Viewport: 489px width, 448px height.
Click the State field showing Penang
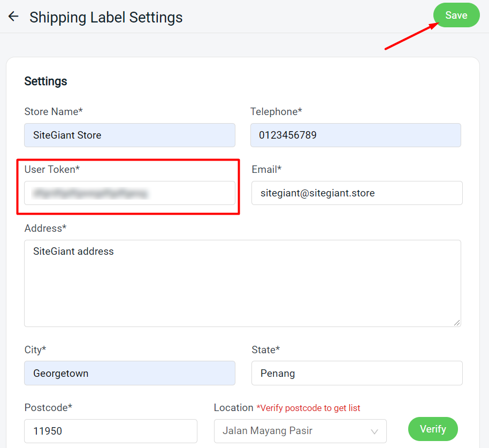(x=357, y=373)
